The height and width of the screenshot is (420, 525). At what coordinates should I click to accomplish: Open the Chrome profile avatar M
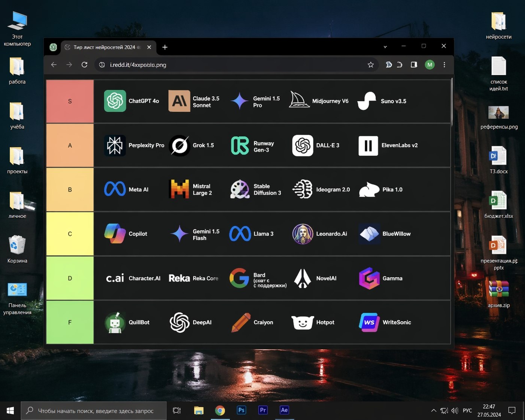click(x=430, y=65)
